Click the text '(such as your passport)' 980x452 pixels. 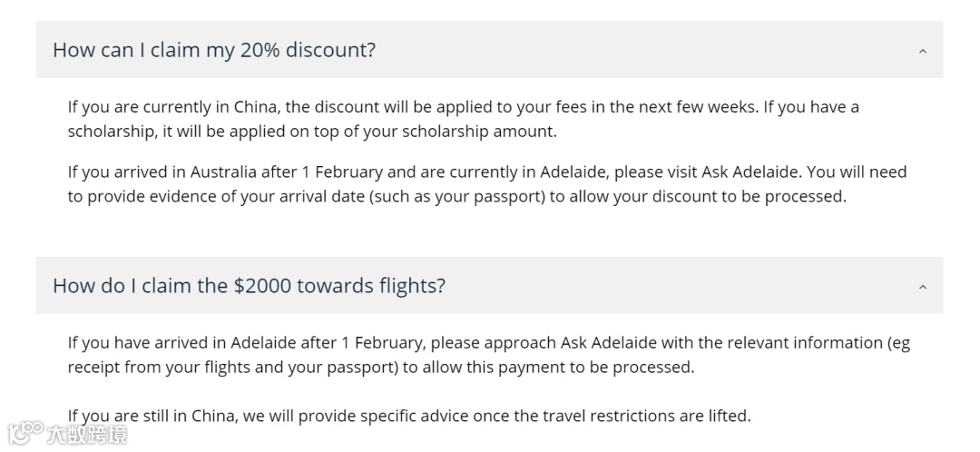457,197
